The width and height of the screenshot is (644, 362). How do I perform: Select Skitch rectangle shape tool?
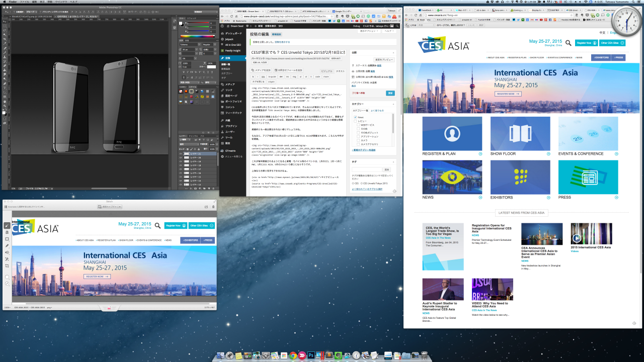[x=7, y=239]
